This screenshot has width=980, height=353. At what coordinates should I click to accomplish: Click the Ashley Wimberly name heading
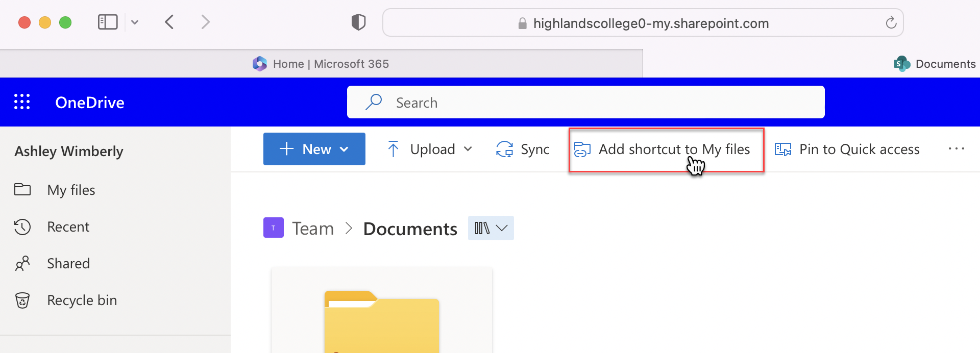click(x=69, y=152)
